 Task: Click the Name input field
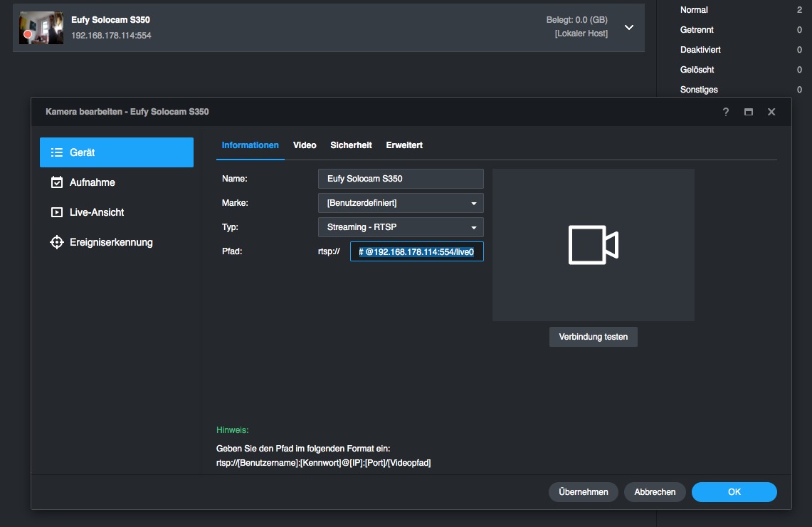point(401,179)
